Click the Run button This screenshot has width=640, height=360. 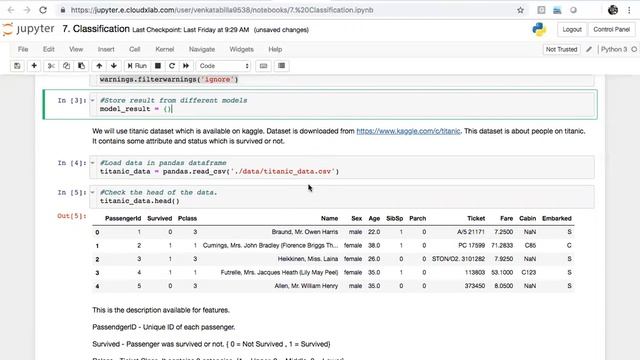point(137,66)
